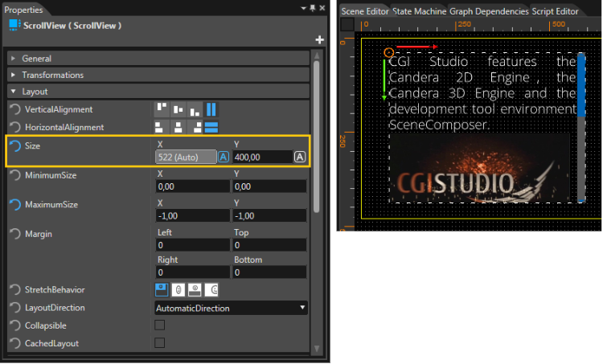603x364 pixels.
Task: Select third StretchBehavior option
Action: pyautogui.click(x=195, y=290)
